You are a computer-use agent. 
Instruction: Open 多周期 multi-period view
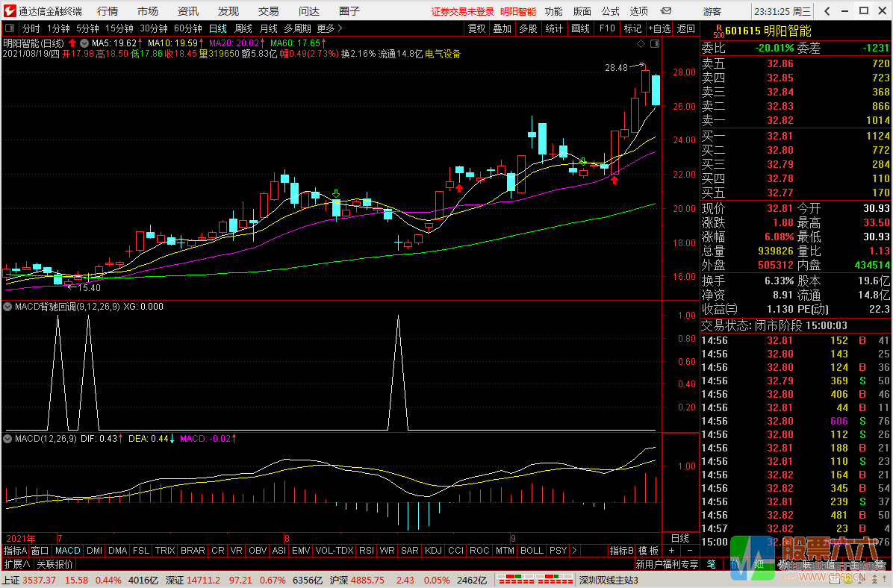297,28
